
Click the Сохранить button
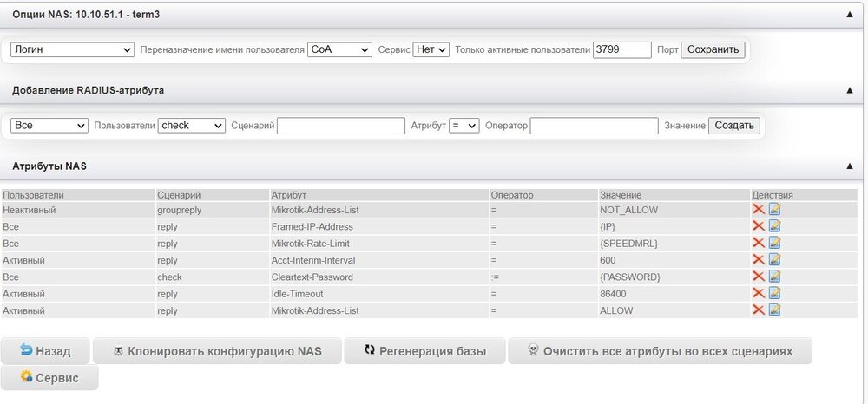713,49
